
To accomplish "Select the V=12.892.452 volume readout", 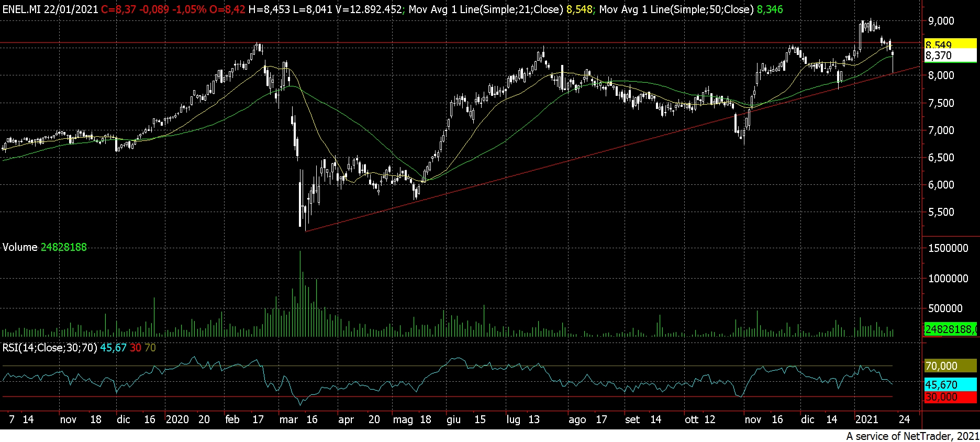I will [369, 9].
